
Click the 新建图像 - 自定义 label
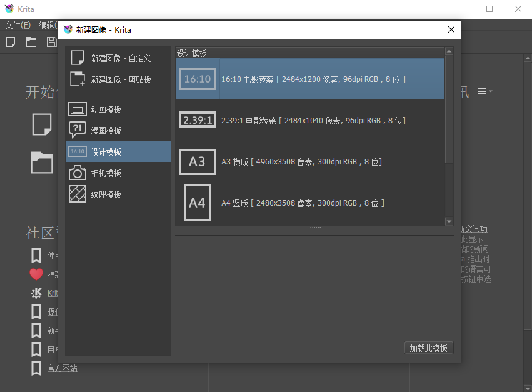[x=121, y=58]
